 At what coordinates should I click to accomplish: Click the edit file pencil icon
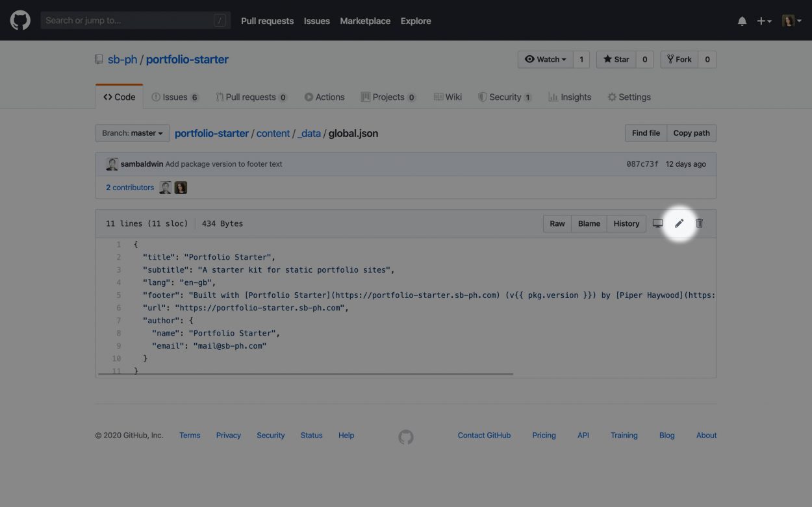[x=679, y=223]
